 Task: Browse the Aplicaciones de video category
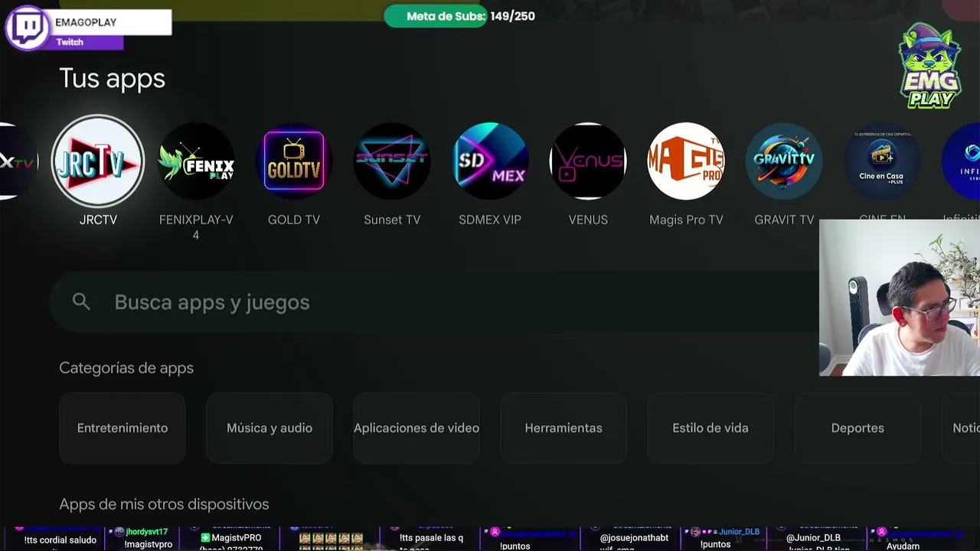tap(416, 428)
